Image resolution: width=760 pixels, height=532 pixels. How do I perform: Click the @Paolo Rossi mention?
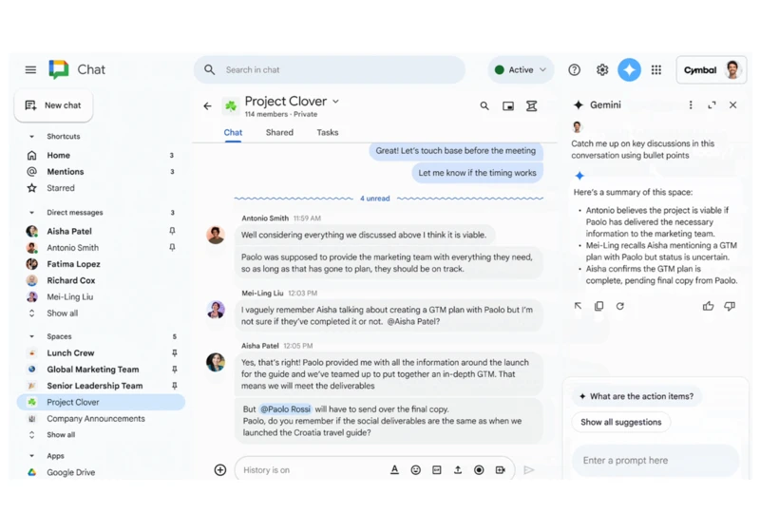coord(286,408)
